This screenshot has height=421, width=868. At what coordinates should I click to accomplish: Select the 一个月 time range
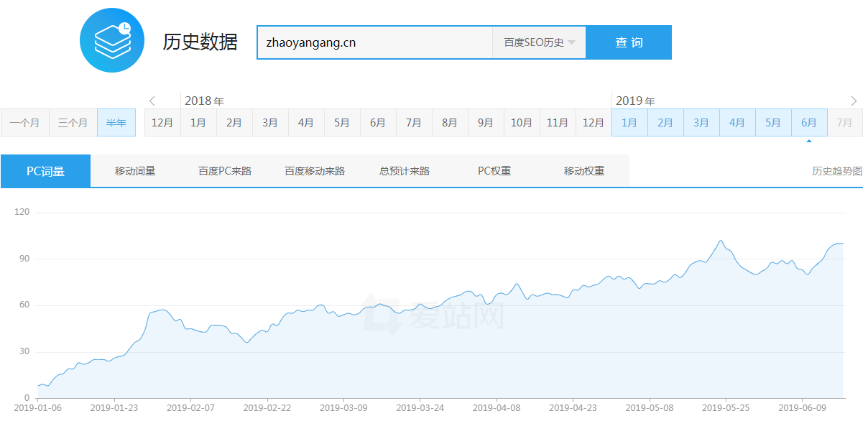pos(25,122)
